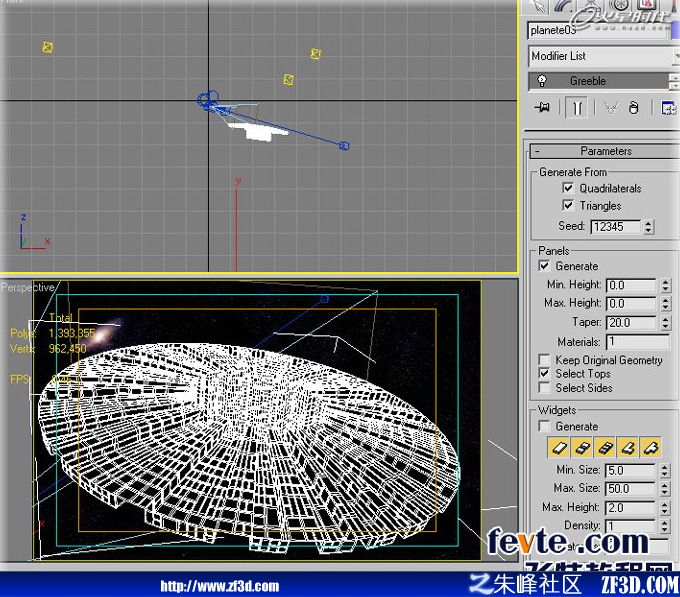Enable Widgets Generate checkbox
Viewport: 680px width, 597px height.
pyautogui.click(x=544, y=426)
